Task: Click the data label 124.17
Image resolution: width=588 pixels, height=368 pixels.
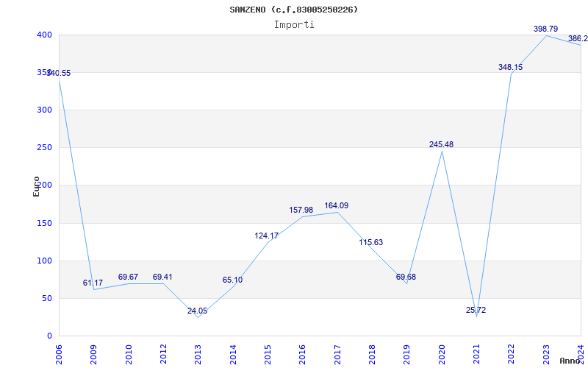Action: pos(267,236)
